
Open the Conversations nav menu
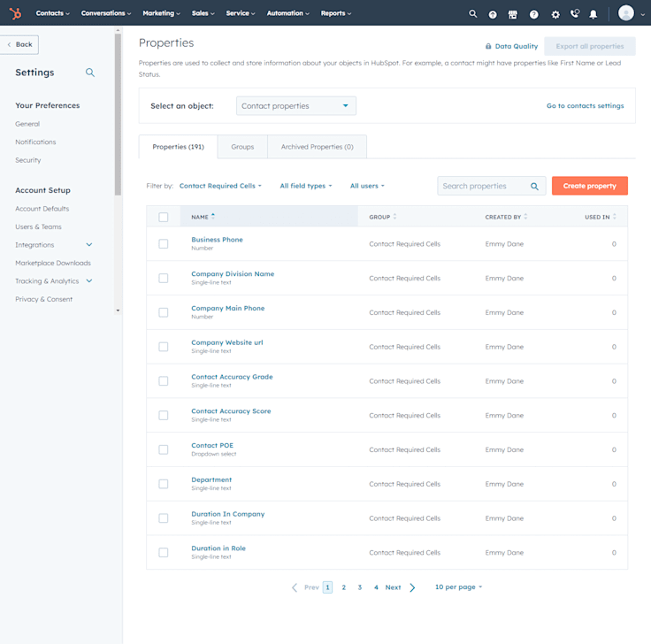pos(106,13)
